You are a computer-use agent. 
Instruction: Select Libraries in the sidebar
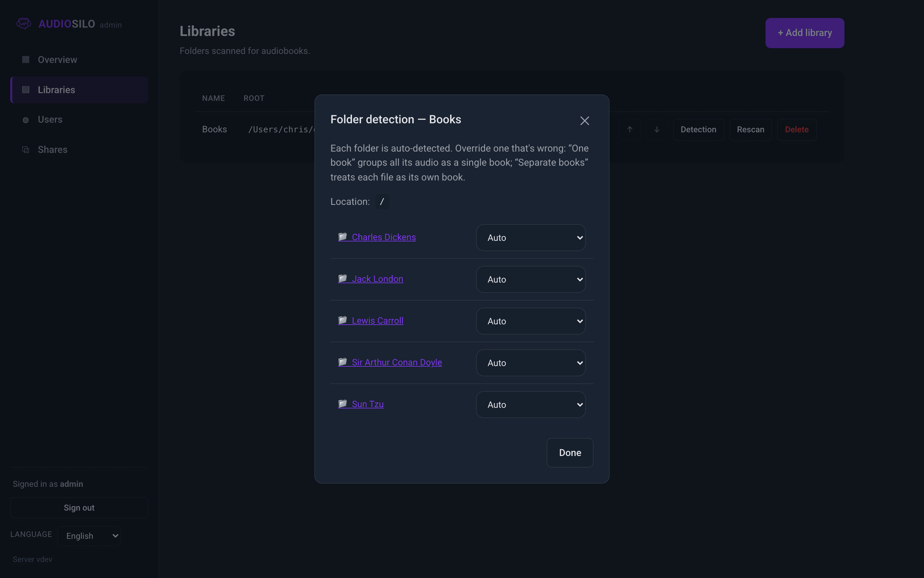80,90
